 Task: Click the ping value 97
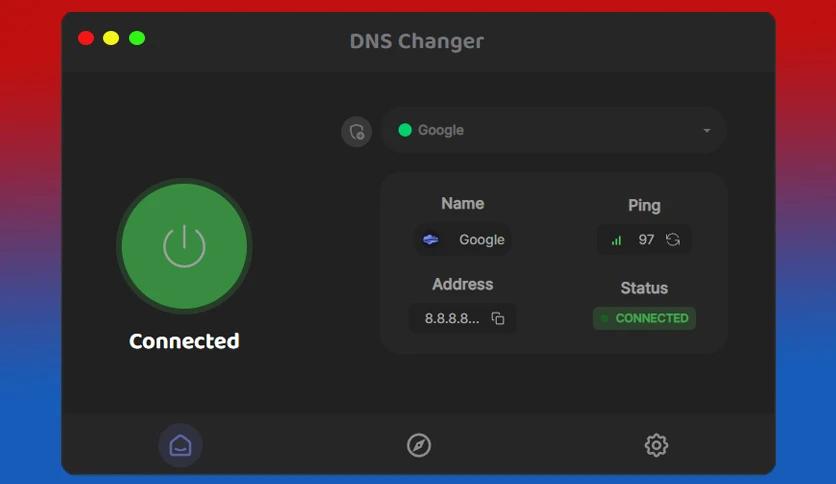click(x=646, y=240)
